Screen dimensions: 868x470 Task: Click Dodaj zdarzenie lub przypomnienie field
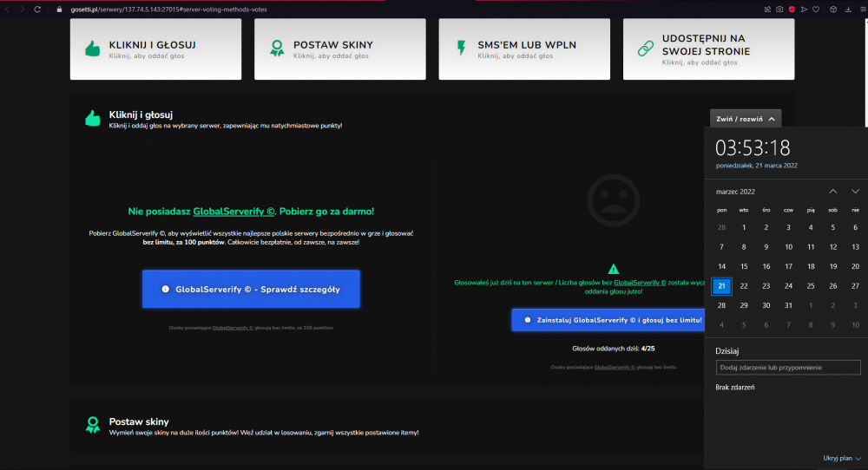click(x=788, y=367)
